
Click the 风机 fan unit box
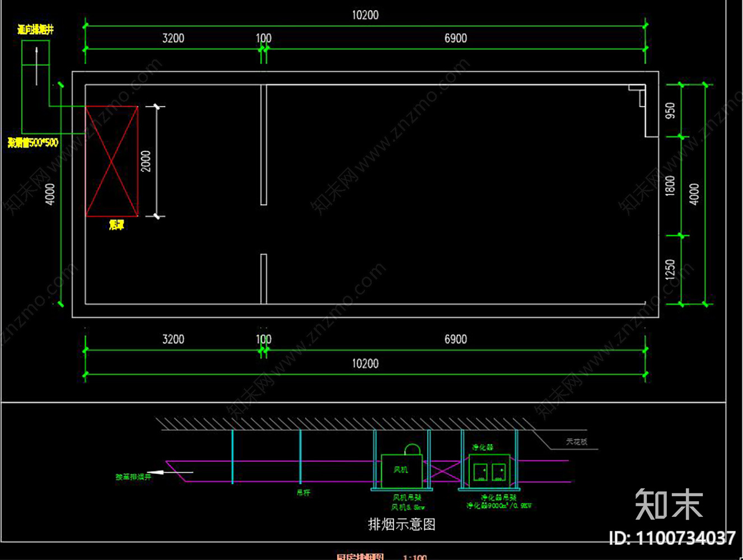[401, 471]
